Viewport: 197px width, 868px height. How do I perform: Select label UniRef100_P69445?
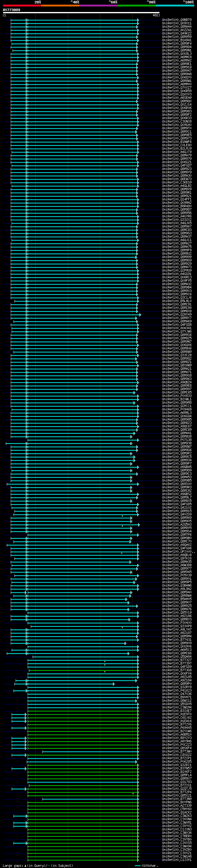tap(177, 728)
